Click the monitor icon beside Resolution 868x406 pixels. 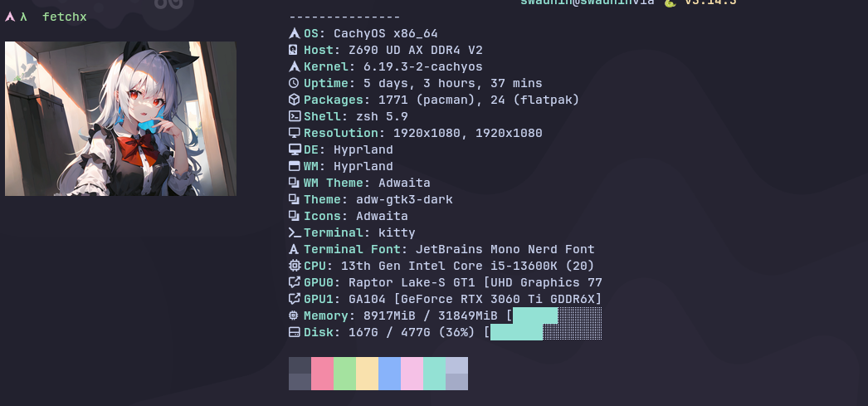(x=294, y=133)
